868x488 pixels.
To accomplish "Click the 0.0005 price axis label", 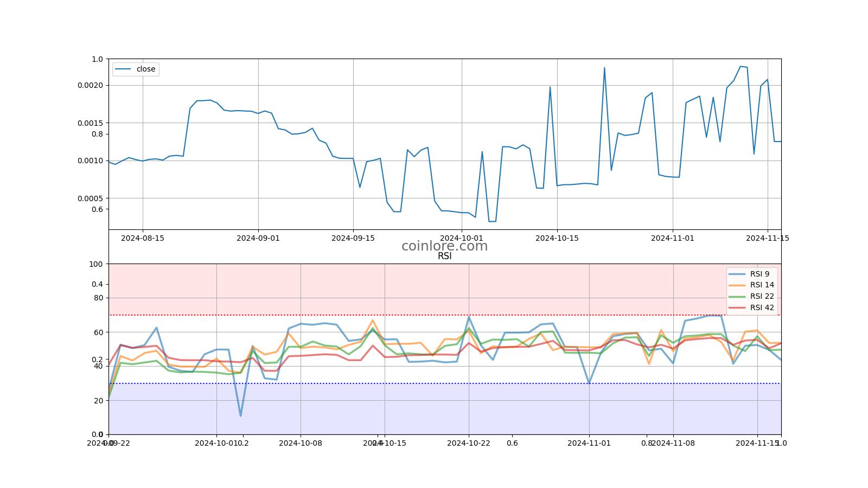I will tap(90, 198).
